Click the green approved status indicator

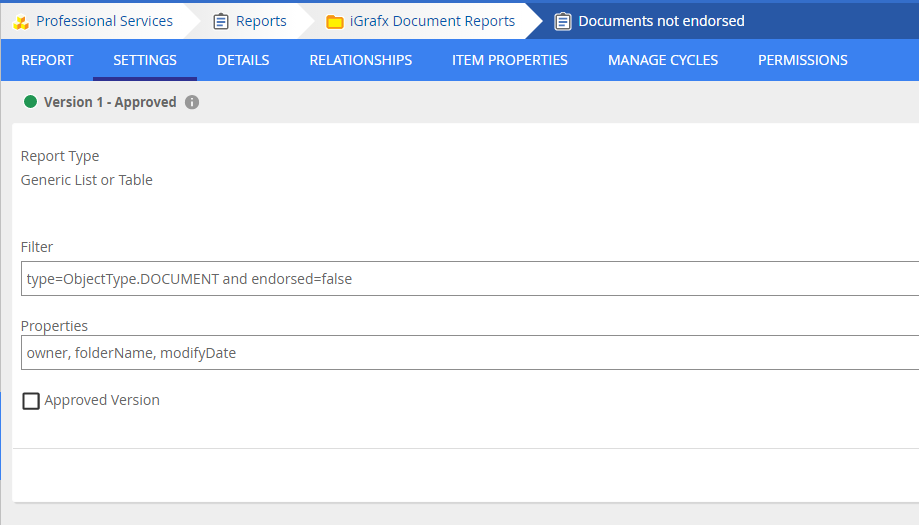point(30,102)
